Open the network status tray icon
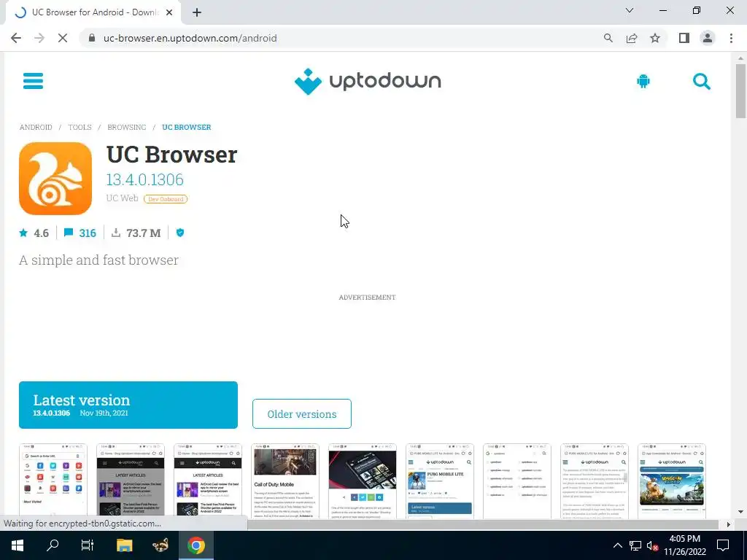Viewport: 747px width, 560px height. pyautogui.click(x=635, y=545)
